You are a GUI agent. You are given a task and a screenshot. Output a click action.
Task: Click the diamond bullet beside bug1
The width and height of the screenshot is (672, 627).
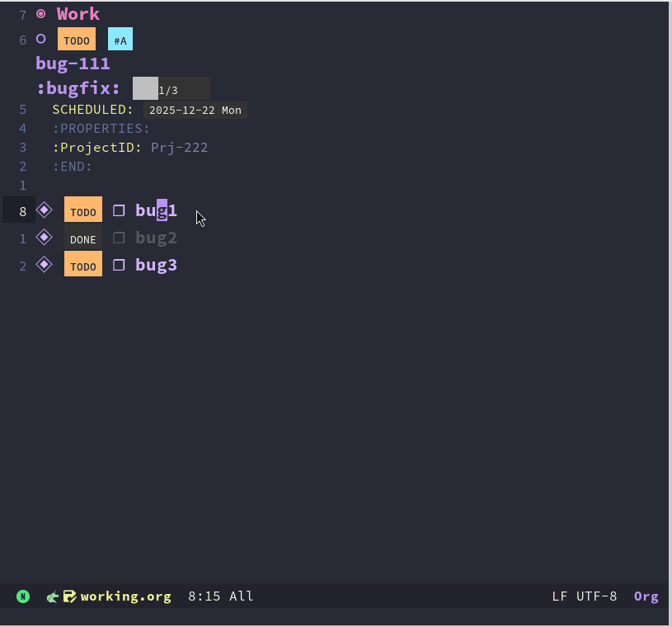click(x=45, y=210)
